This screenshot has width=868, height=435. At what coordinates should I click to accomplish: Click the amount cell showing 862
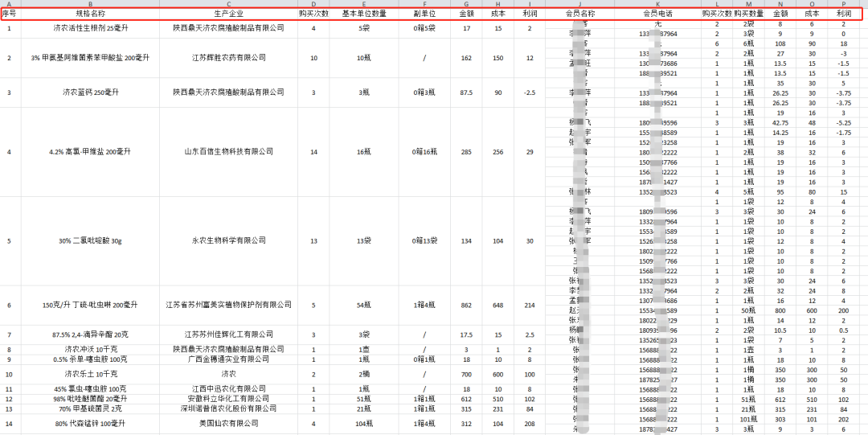[466, 305]
